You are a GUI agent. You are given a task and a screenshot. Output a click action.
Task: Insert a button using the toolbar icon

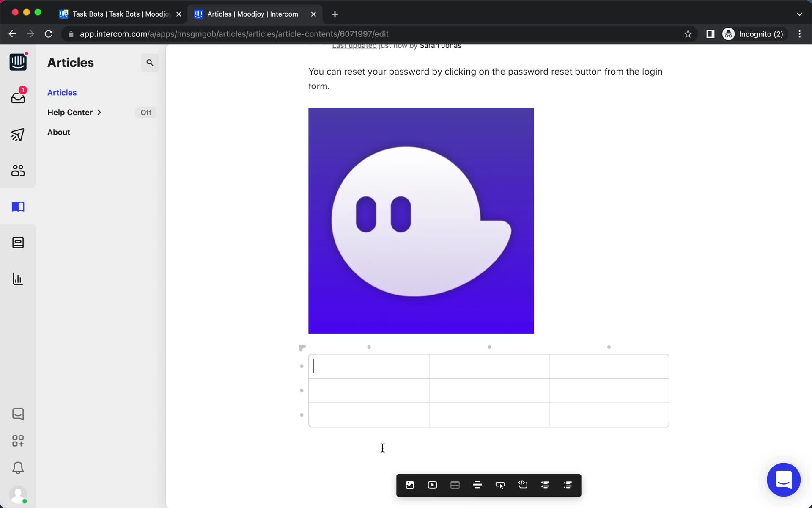point(500,485)
